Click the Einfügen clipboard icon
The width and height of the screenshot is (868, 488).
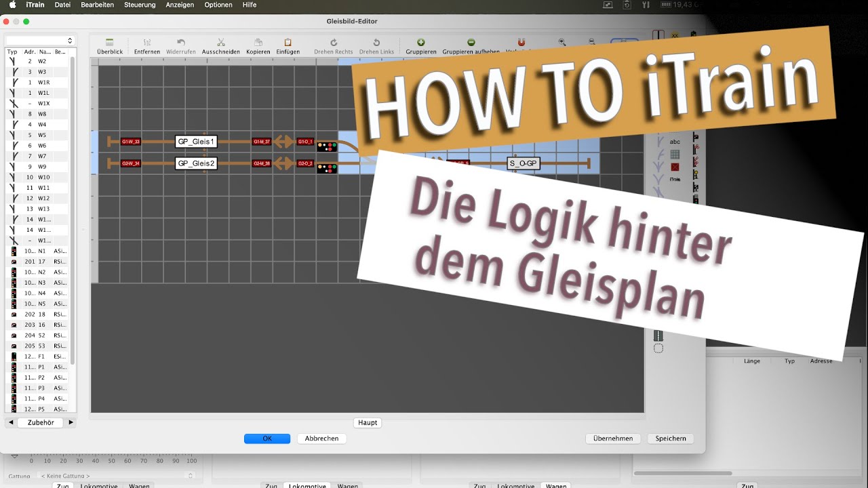[x=288, y=42]
